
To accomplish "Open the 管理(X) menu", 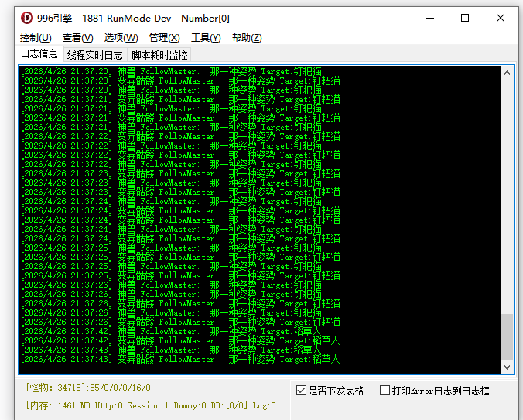I will [x=164, y=38].
